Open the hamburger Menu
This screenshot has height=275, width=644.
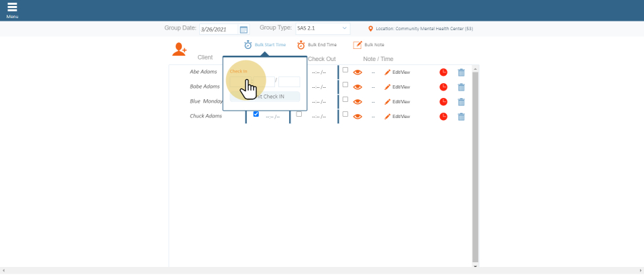[x=12, y=9]
